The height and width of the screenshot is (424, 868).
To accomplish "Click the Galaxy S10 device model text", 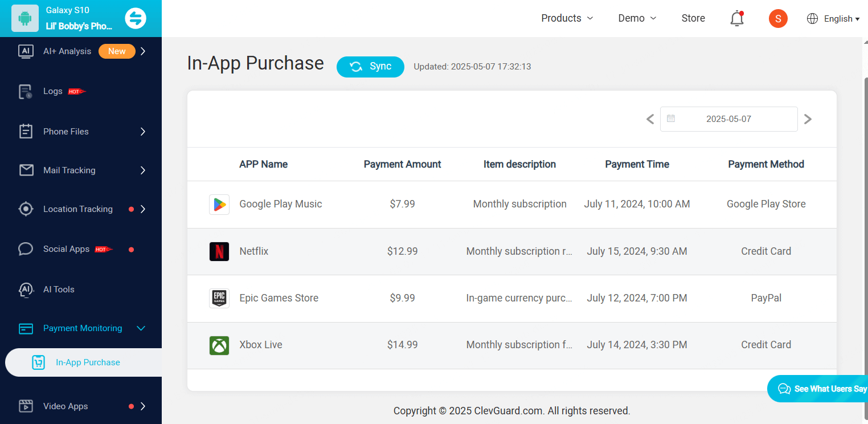I will 67,10.
